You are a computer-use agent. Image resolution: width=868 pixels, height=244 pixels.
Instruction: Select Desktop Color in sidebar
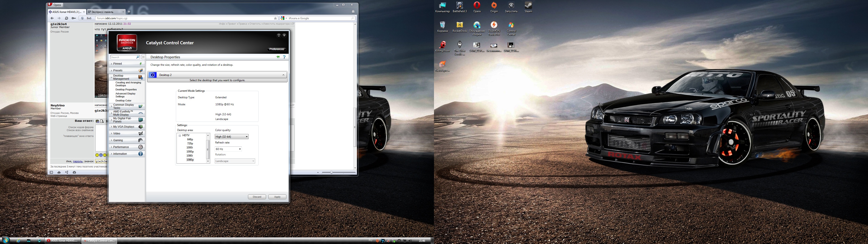tap(123, 101)
